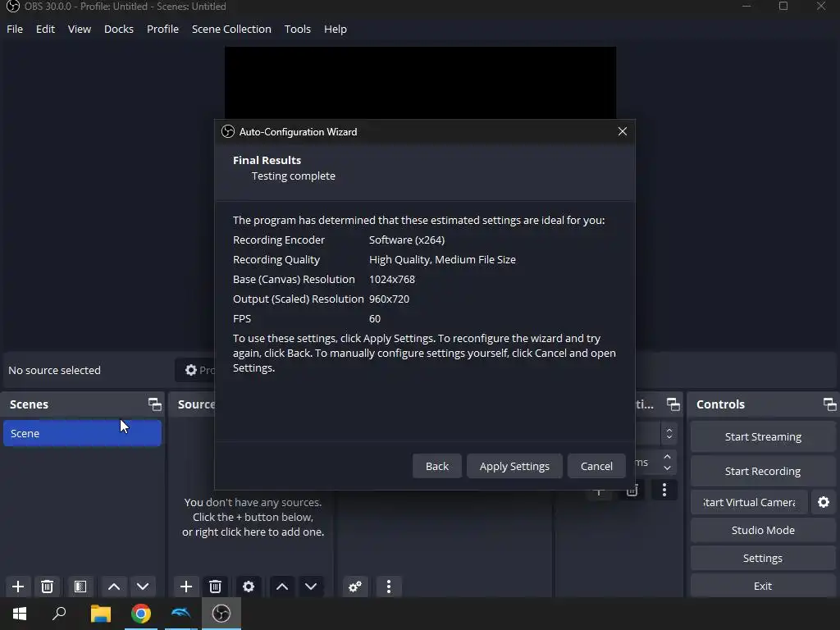
Task: Open the Scene Collection menu
Action: pos(231,29)
